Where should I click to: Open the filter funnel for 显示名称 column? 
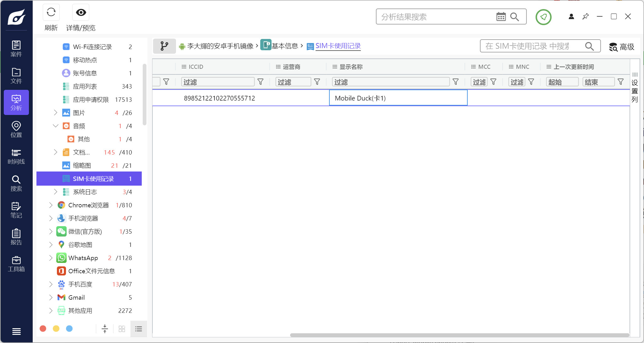click(x=455, y=82)
